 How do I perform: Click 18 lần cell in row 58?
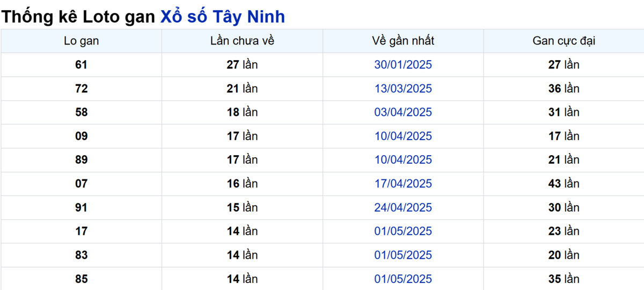tap(242, 112)
